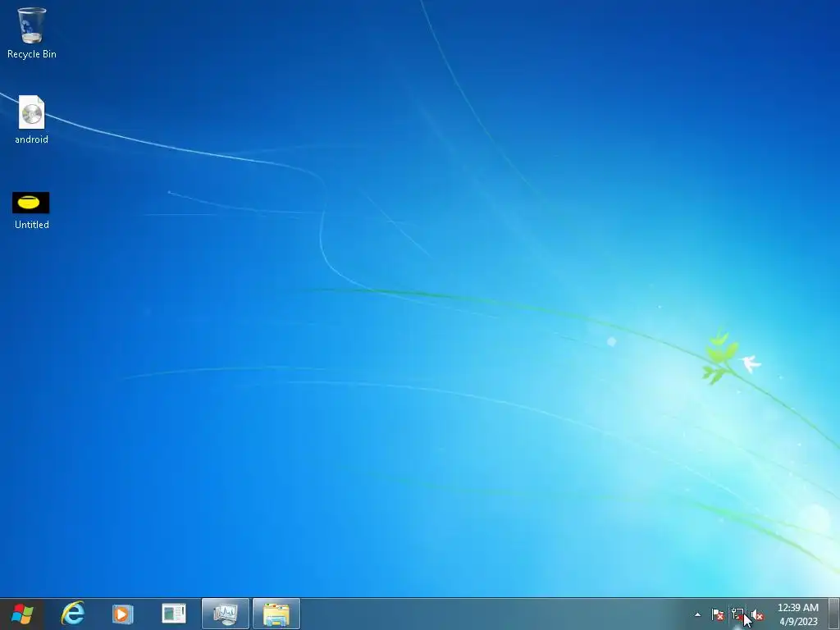Open the pinned newspaper-style app on taskbar
Screen dimensions: 840x630
[x=174, y=614]
